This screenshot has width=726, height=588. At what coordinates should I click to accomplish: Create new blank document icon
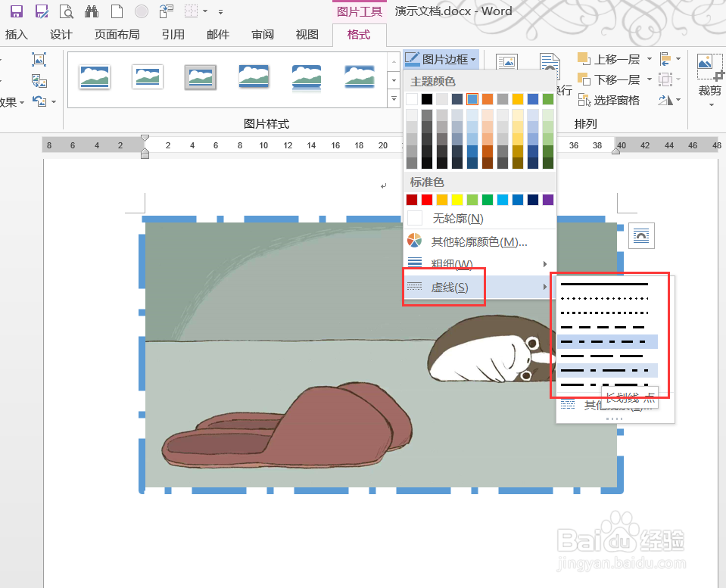117,11
